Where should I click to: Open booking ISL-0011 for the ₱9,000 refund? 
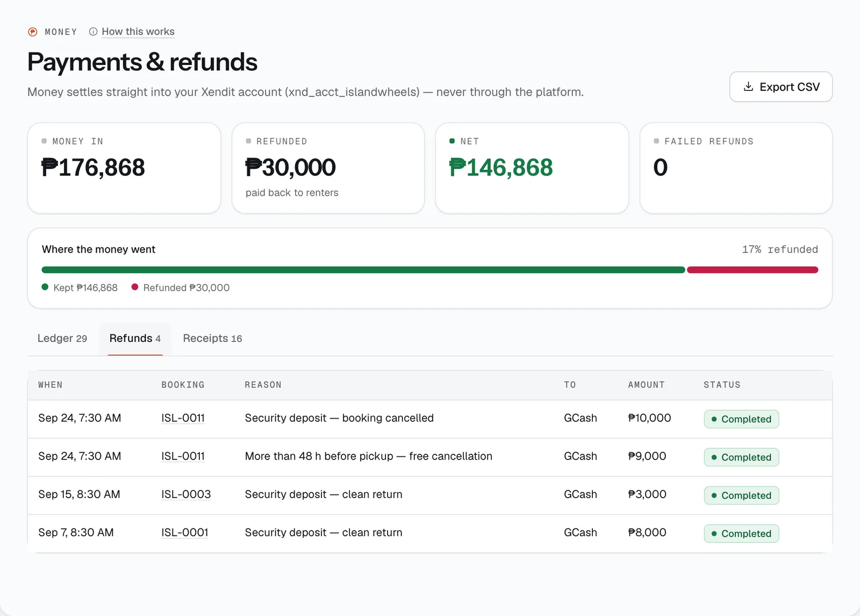click(183, 456)
